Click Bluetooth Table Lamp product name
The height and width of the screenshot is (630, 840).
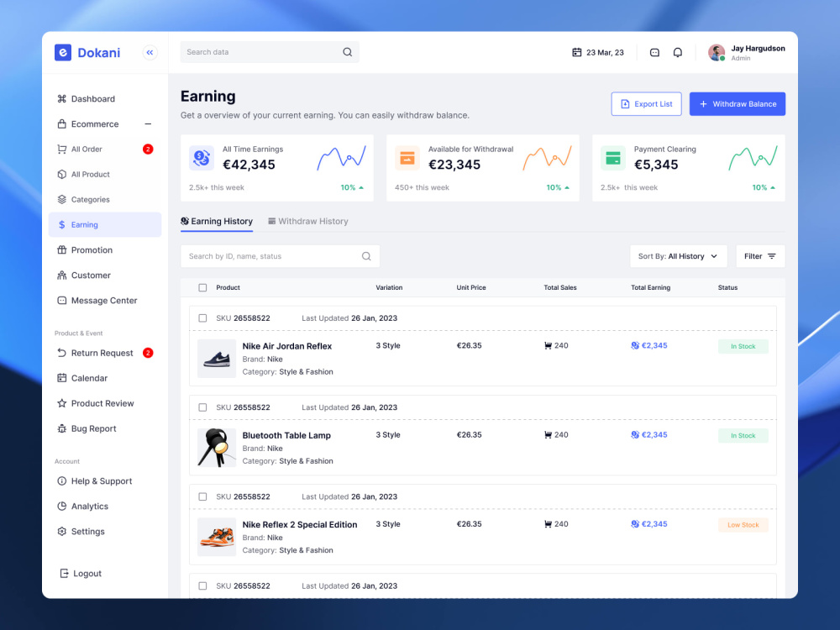pyautogui.click(x=286, y=435)
